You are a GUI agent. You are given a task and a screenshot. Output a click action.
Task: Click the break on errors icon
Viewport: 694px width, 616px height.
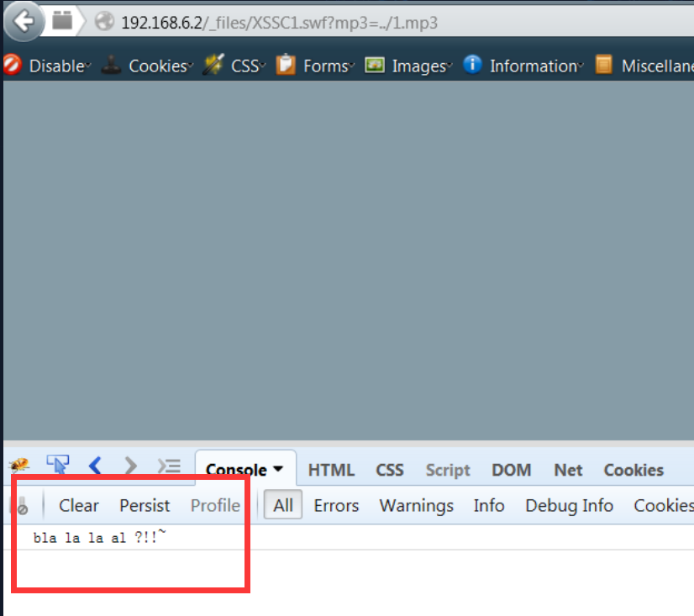tap(21, 506)
